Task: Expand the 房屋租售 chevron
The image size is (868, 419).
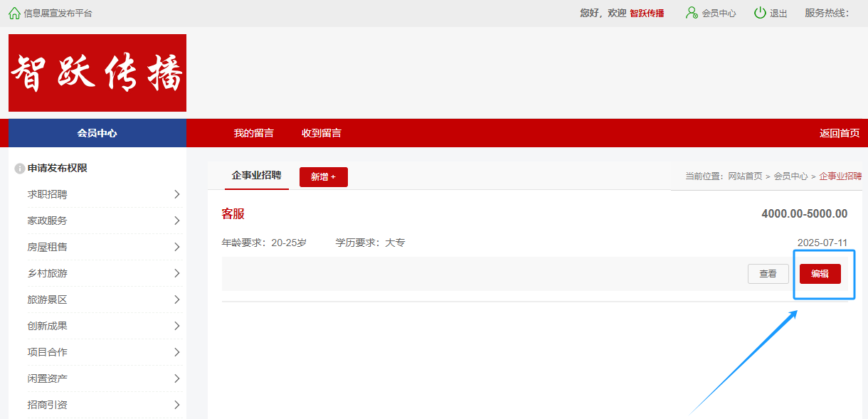Action: (176, 247)
